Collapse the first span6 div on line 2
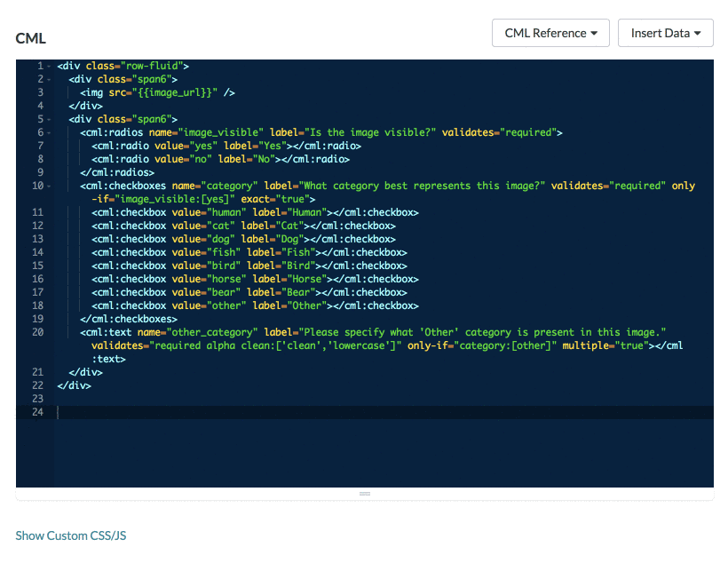Screen dimensions: 728x571 tap(49, 79)
